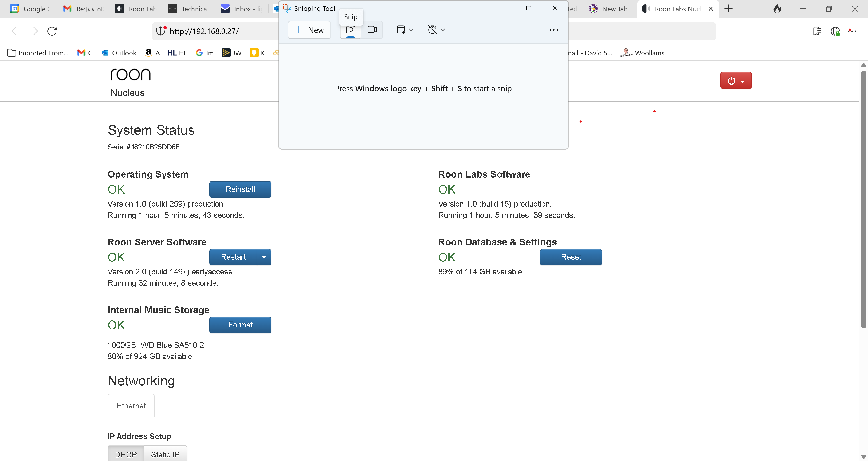Restart the Roon Server Software

click(233, 257)
